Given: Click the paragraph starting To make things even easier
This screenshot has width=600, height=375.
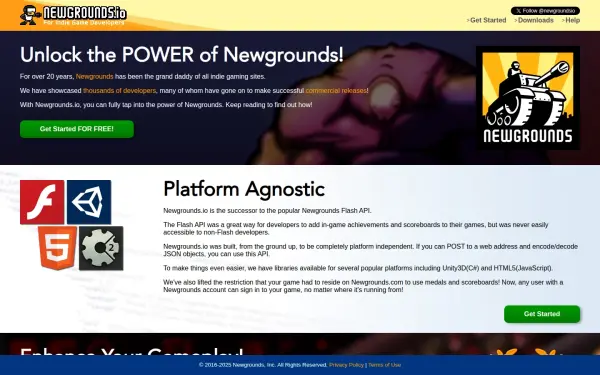Looking at the screenshot, I should (358, 268).
